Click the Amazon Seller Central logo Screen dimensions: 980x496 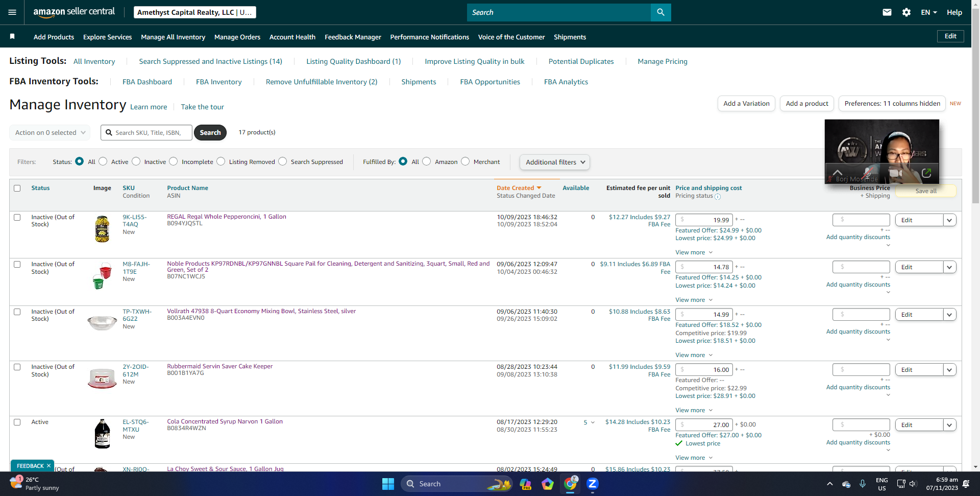tap(74, 12)
